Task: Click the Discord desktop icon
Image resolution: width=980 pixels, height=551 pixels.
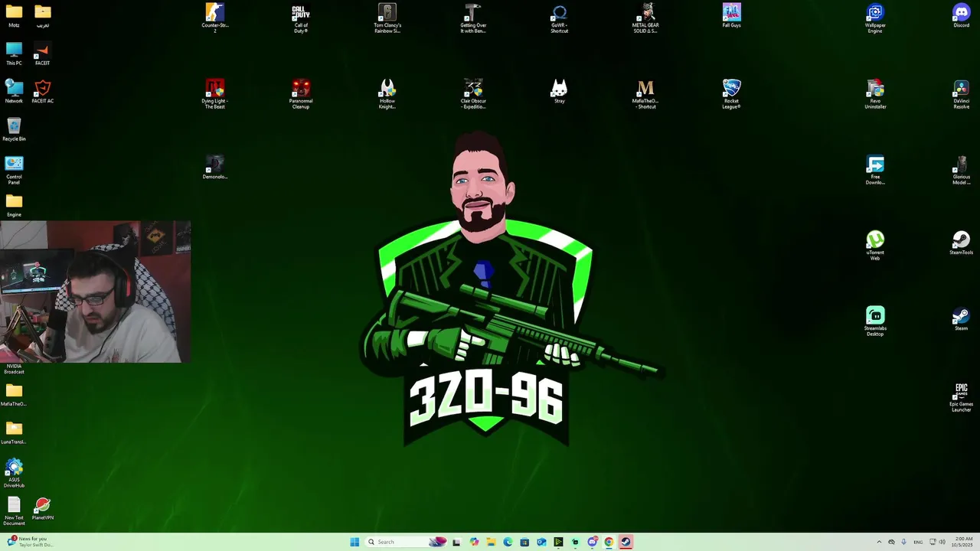Action: [962, 15]
